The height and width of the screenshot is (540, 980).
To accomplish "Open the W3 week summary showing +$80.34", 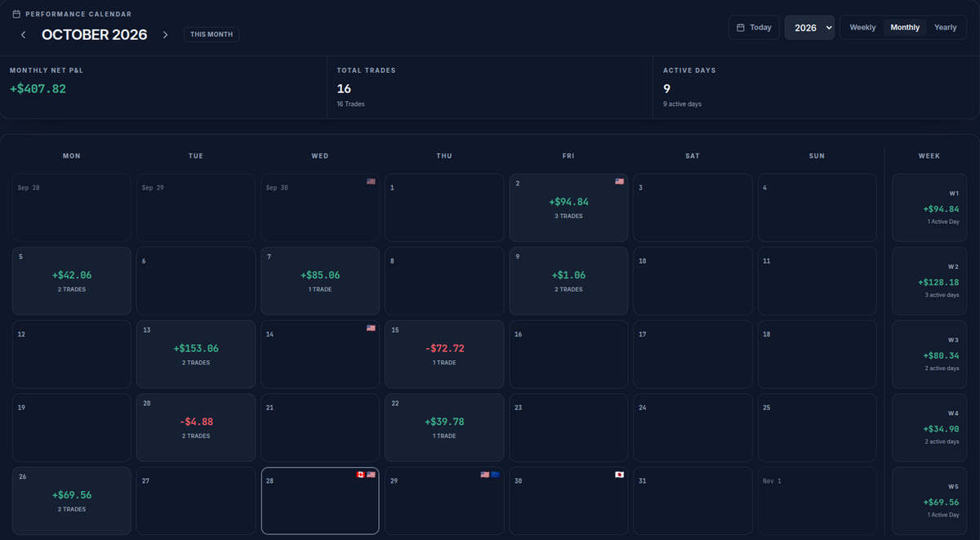I will point(929,355).
